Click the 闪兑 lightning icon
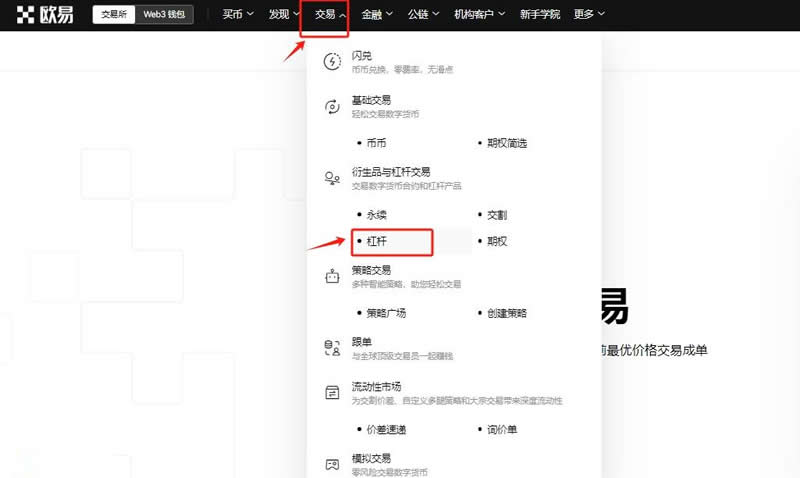The image size is (800, 478). [332, 62]
